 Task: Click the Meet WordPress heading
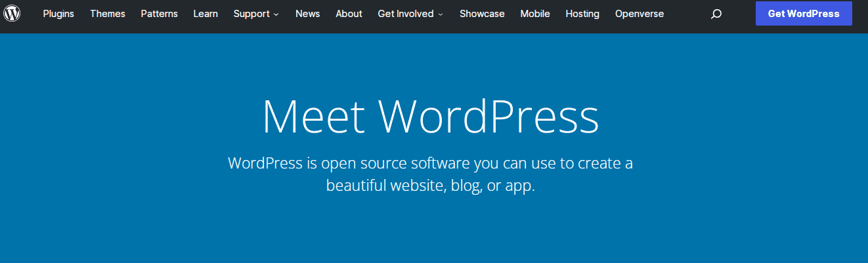click(x=430, y=117)
